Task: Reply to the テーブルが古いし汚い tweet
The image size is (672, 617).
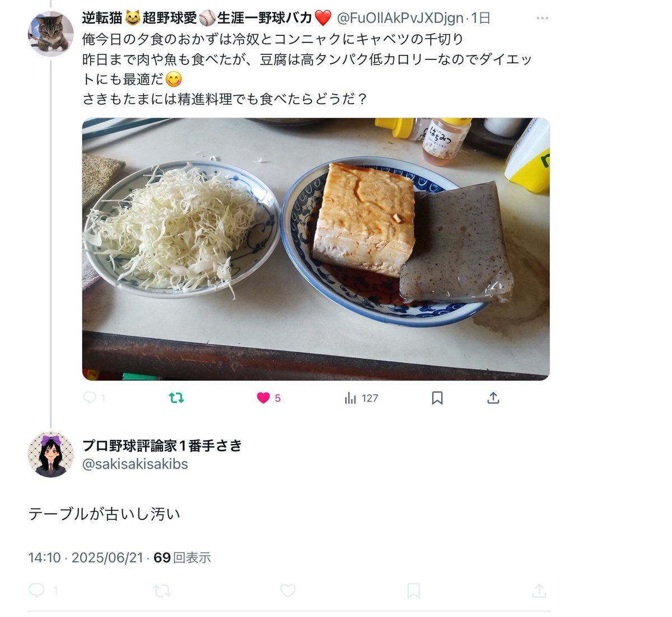Action: (36, 590)
